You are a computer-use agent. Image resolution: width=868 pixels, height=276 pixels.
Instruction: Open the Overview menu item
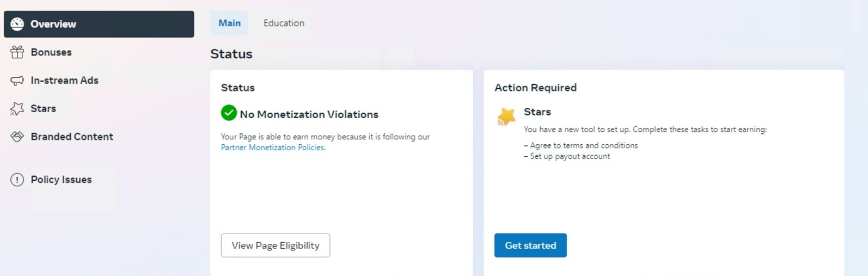(x=99, y=24)
